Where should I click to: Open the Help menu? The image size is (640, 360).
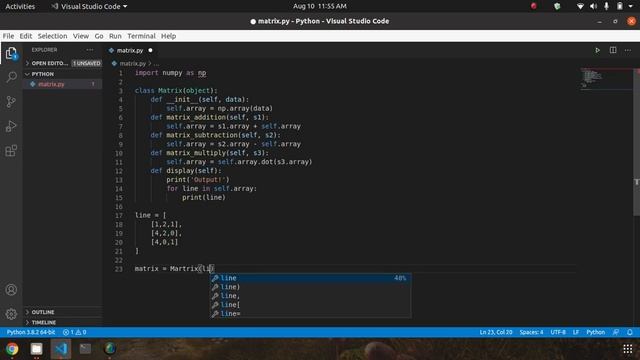(x=168, y=36)
